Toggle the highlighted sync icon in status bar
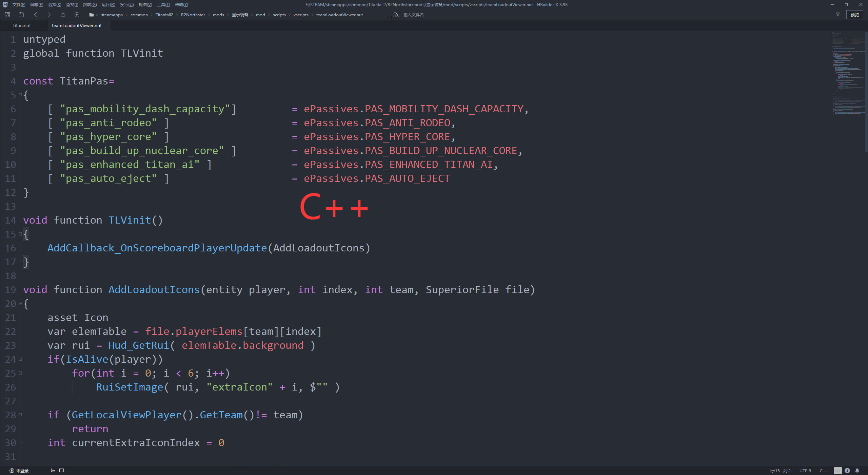Image resolution: width=868 pixels, height=475 pixels. (x=838, y=471)
